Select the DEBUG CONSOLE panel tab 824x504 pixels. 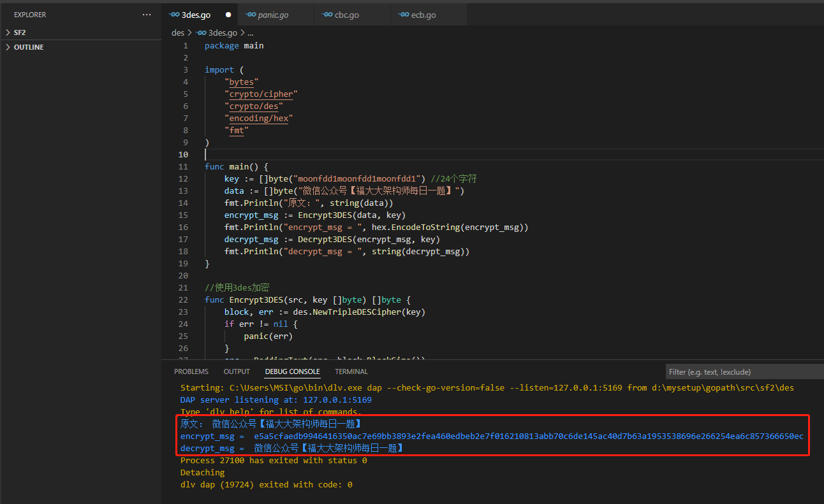tap(293, 371)
